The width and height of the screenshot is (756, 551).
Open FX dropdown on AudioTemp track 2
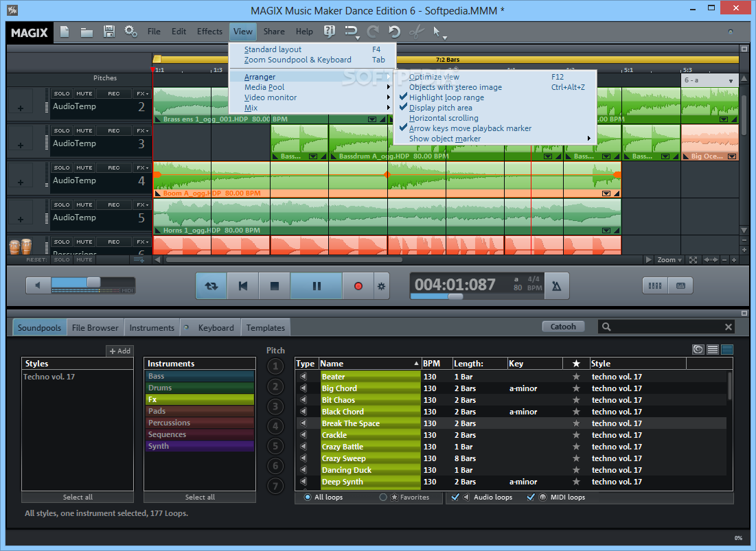[142, 93]
